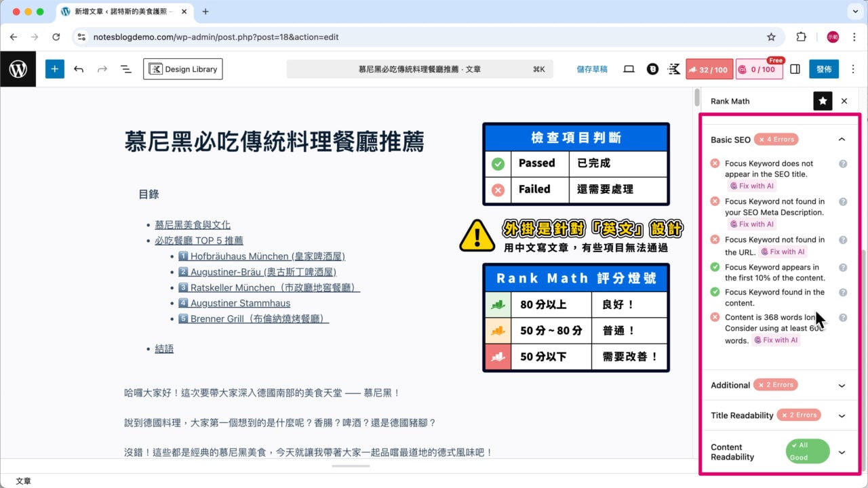Click 儲存草稿 to save draft
This screenshot has width=868, height=488.
[592, 68]
